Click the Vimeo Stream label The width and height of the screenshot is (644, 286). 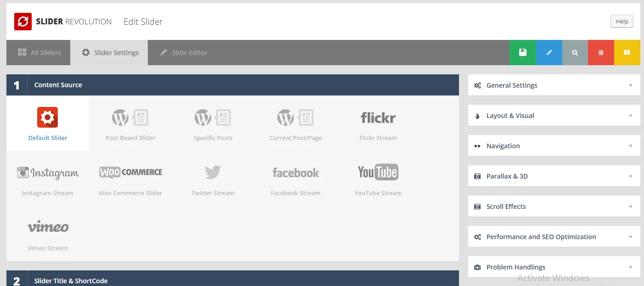pos(48,248)
